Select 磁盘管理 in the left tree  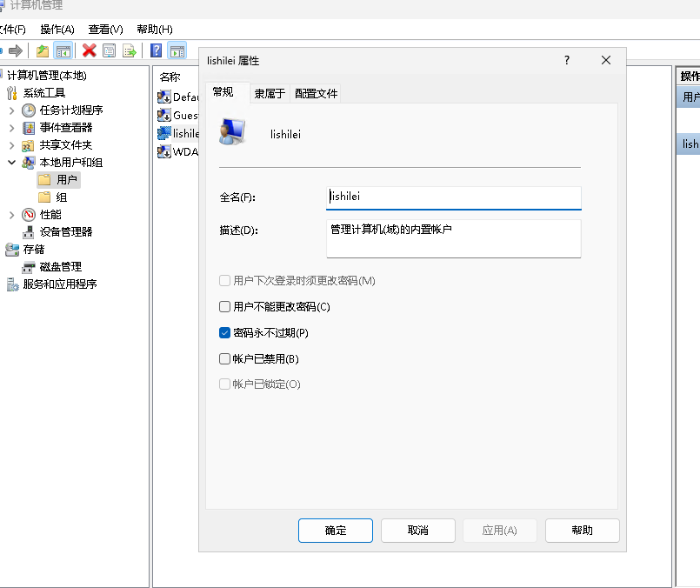tap(60, 266)
